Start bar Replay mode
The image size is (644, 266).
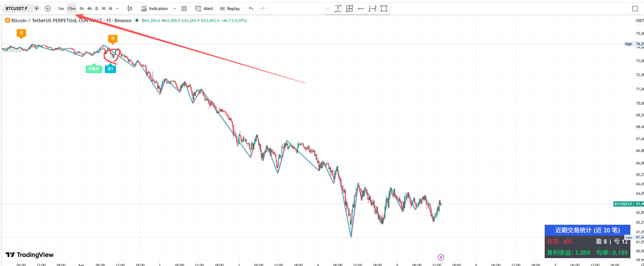230,9
